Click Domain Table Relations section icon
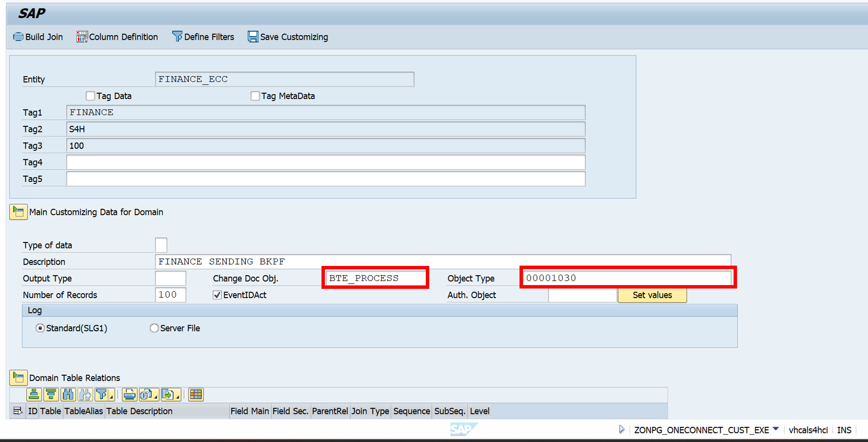868x442 pixels. pos(18,378)
